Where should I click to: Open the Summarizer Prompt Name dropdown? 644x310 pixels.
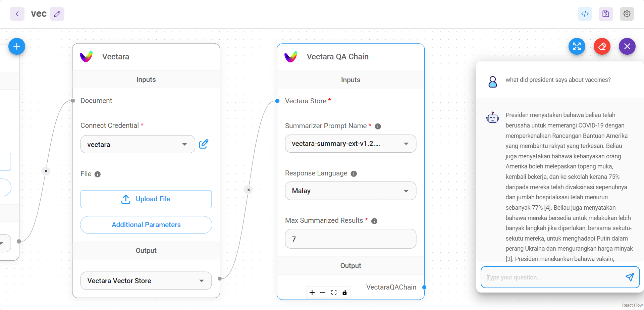[351, 144]
